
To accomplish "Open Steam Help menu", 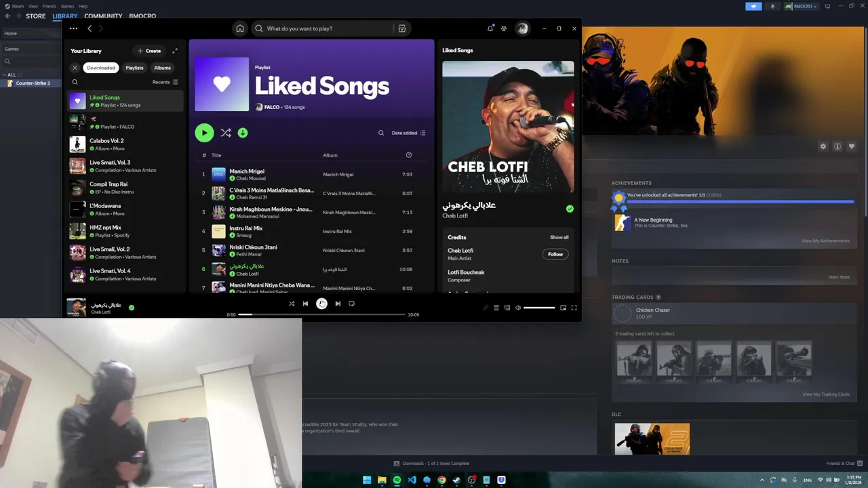I will 83,6.
